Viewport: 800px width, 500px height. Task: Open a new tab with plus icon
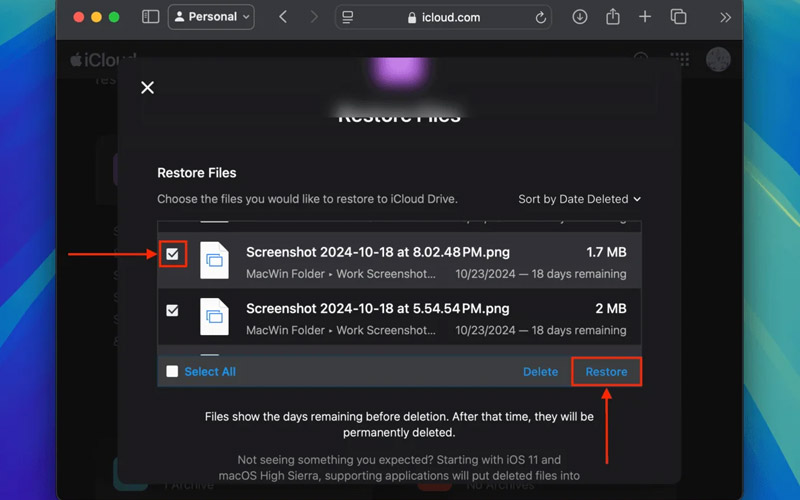pos(645,17)
